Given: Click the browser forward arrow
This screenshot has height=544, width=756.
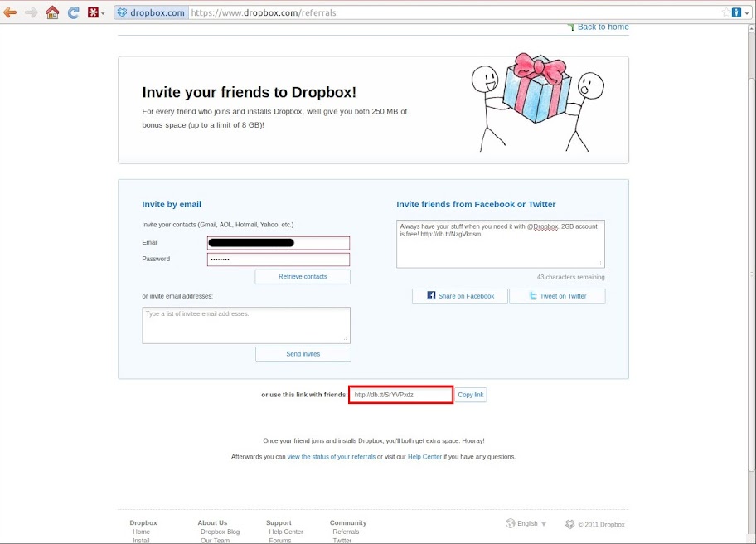Looking at the screenshot, I should [x=31, y=12].
